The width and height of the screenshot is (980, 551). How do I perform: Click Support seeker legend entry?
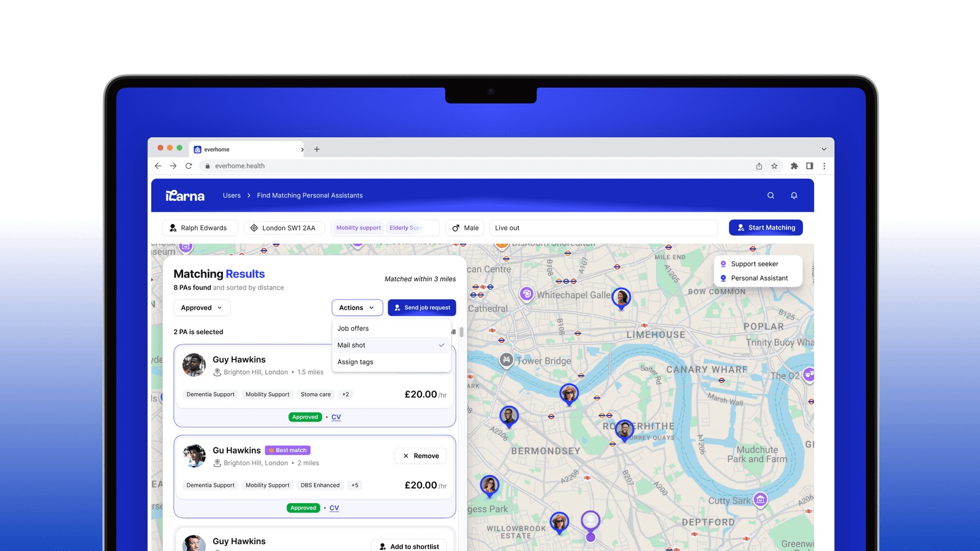(x=749, y=264)
